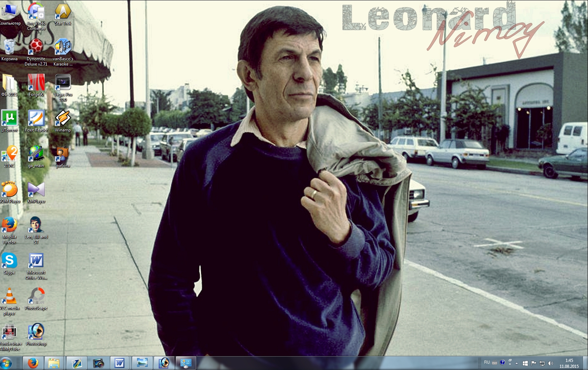Switch to the Control Panel taskbar button
This screenshot has height=370, width=588.
[186, 363]
